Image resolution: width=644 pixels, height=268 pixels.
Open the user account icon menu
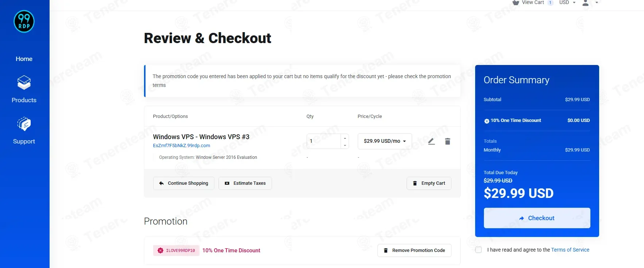click(586, 3)
